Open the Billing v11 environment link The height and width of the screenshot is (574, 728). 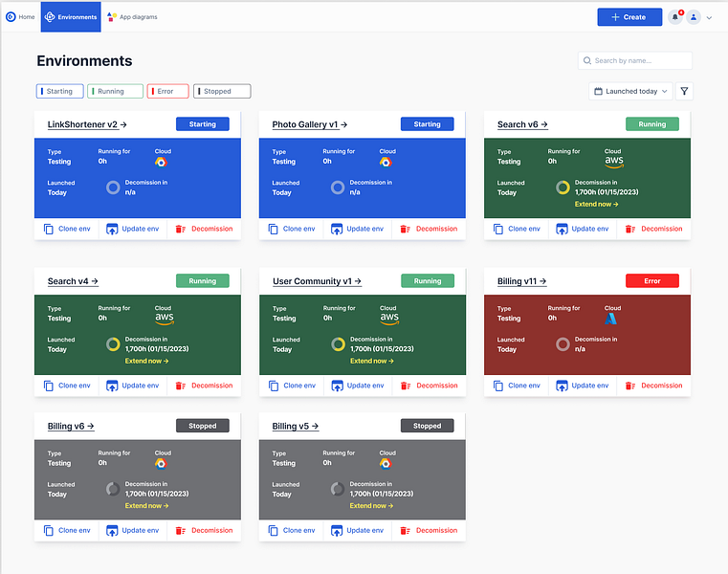click(x=521, y=281)
